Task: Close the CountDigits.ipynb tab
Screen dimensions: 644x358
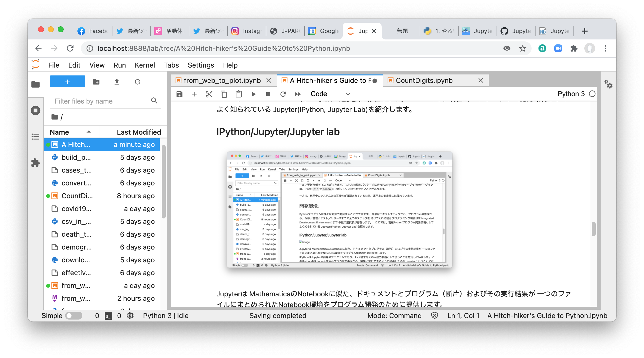Action: 481,80
